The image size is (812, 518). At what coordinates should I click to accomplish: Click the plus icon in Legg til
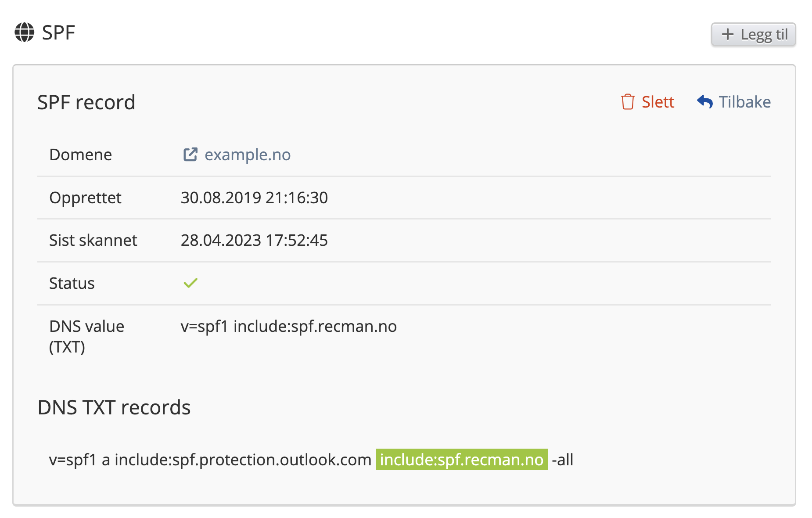click(x=727, y=34)
